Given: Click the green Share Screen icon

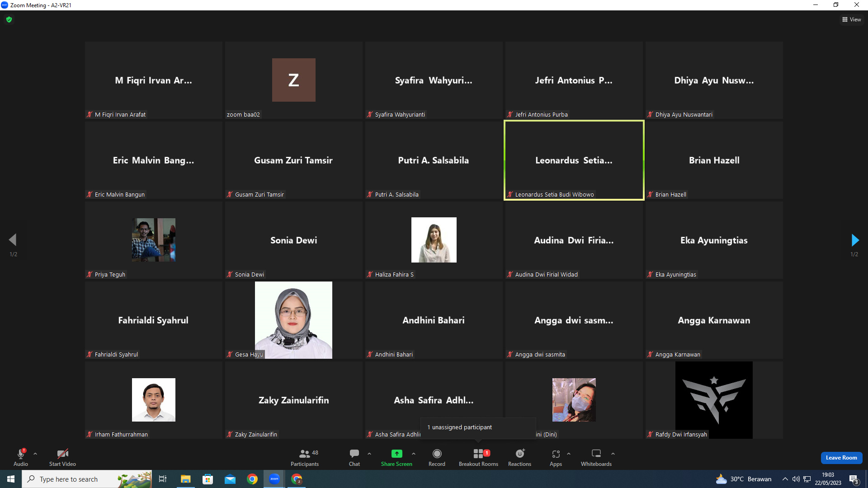Looking at the screenshot, I should 396,454.
